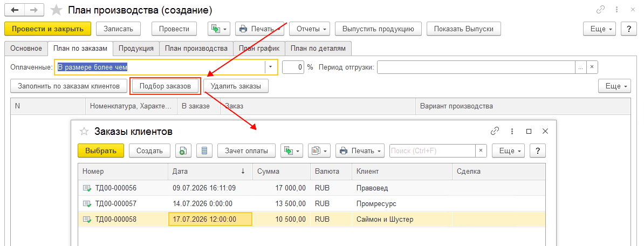Click Создать button in Заказы клиентов
This screenshot has height=246, width=644.
tap(149, 151)
